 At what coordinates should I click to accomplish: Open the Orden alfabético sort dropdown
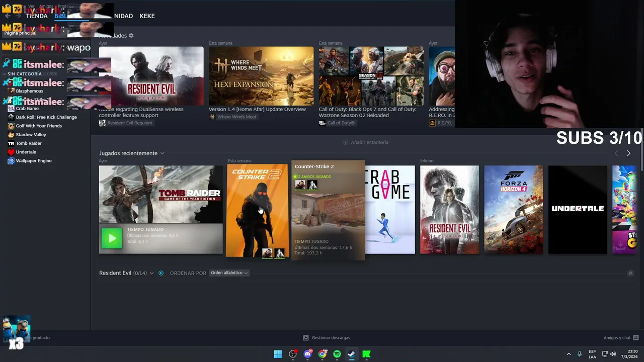[229, 273]
